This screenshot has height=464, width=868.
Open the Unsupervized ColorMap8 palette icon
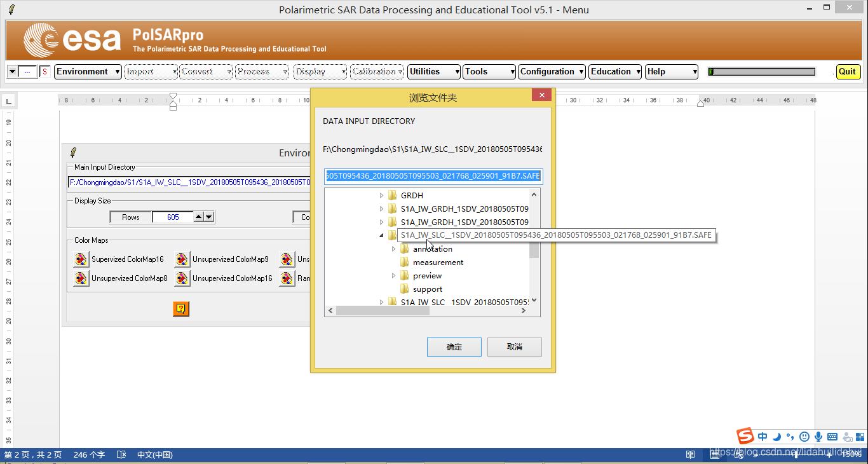pyautogui.click(x=81, y=278)
